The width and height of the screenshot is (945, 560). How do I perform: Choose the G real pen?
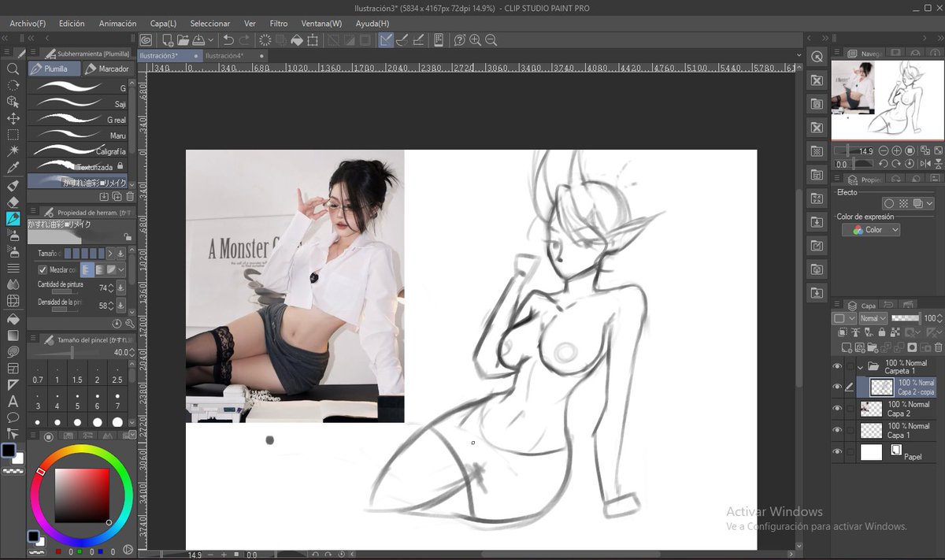(77, 120)
